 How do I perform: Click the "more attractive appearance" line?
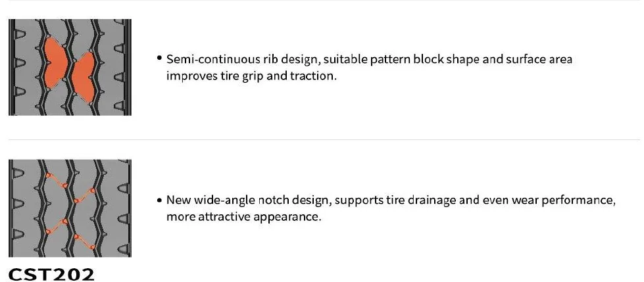(243, 216)
